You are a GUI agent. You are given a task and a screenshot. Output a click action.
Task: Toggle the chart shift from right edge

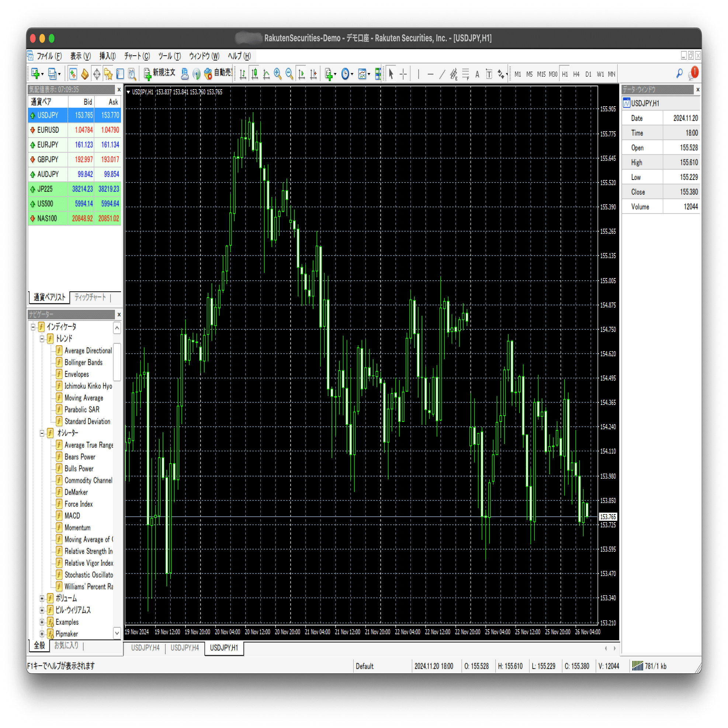point(313,74)
